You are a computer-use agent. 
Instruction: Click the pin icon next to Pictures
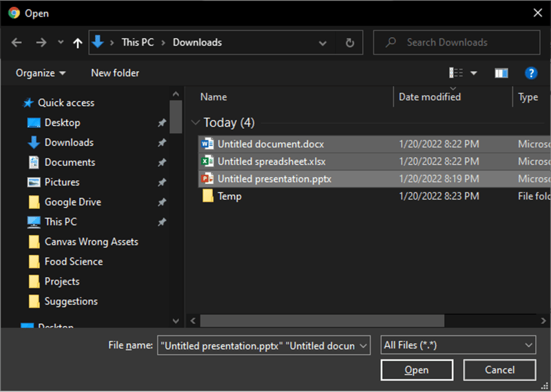click(162, 183)
